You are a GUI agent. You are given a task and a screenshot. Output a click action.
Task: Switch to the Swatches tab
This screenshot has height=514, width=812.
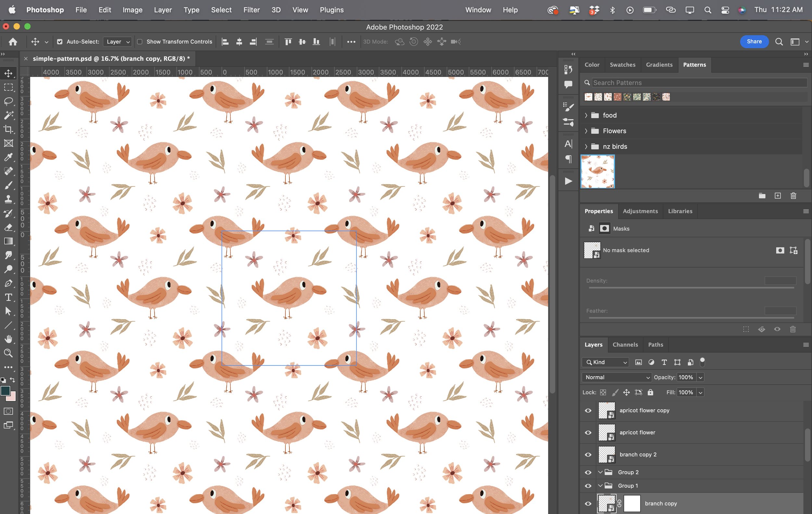tap(622, 65)
